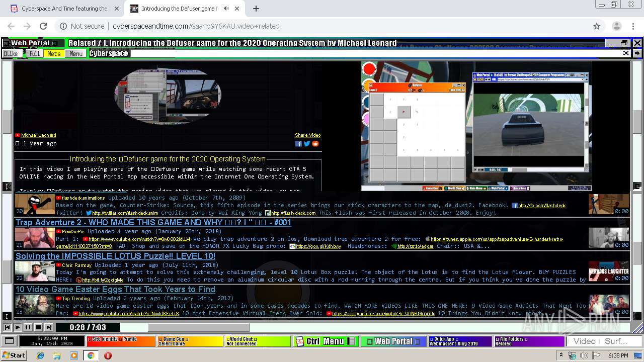
Task: Click the twitter.com/flashdeckanim link
Action: (x=125, y=213)
